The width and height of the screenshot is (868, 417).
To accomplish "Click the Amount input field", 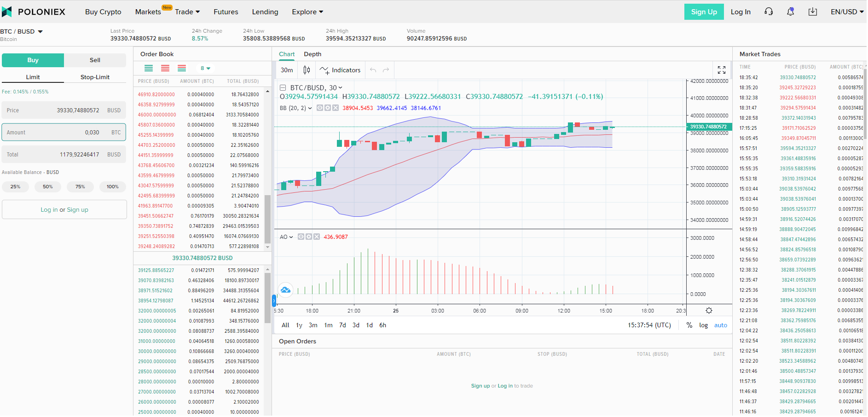I will coord(64,132).
